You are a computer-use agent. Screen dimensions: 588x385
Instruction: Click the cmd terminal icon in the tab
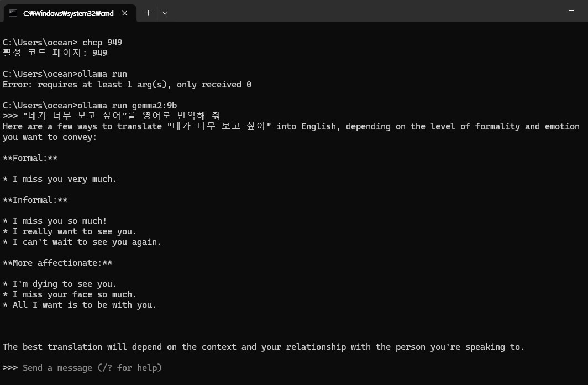(x=13, y=13)
